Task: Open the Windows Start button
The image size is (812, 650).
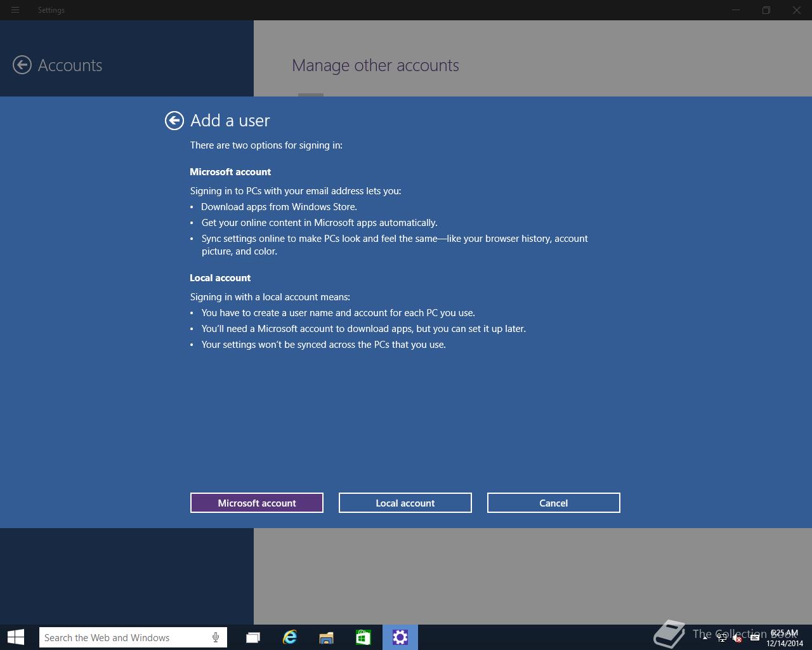Action: (x=16, y=637)
